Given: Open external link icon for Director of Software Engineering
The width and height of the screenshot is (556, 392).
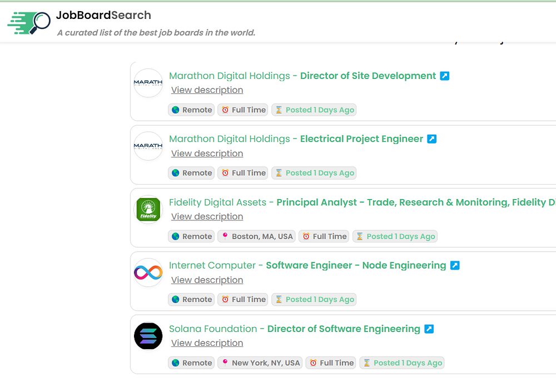Looking at the screenshot, I should (429, 329).
